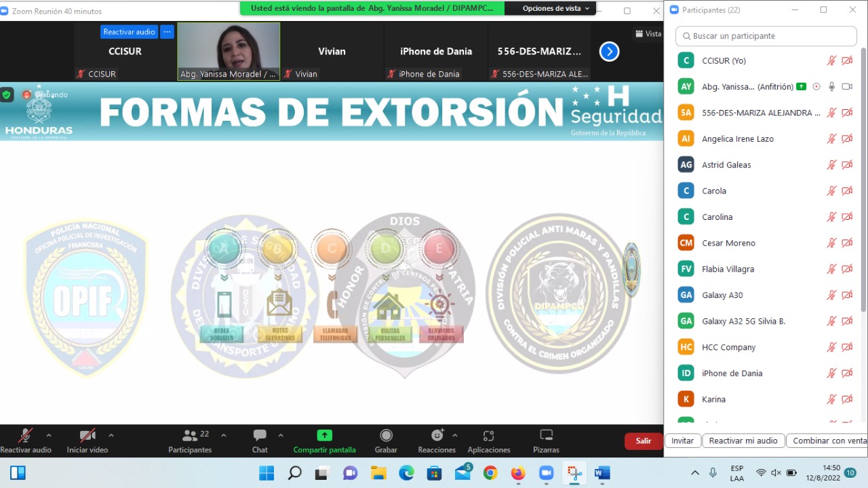868x488 pixels.
Task: Click the Salir leave button
Action: (643, 441)
